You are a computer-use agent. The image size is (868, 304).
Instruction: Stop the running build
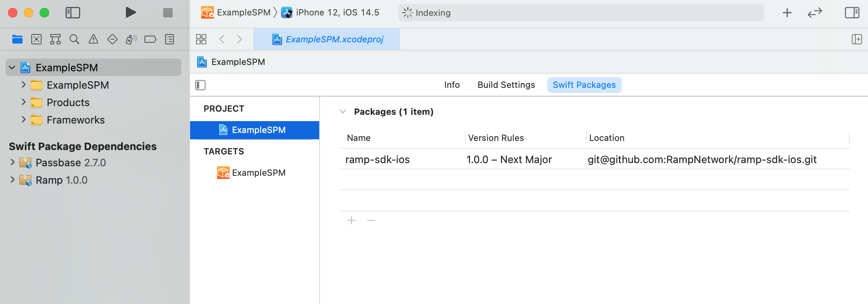168,13
